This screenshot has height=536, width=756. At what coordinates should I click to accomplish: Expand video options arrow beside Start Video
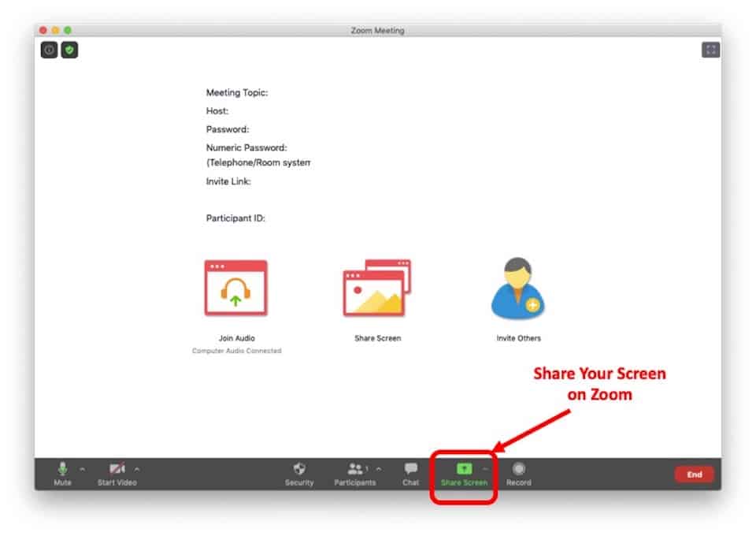click(137, 469)
